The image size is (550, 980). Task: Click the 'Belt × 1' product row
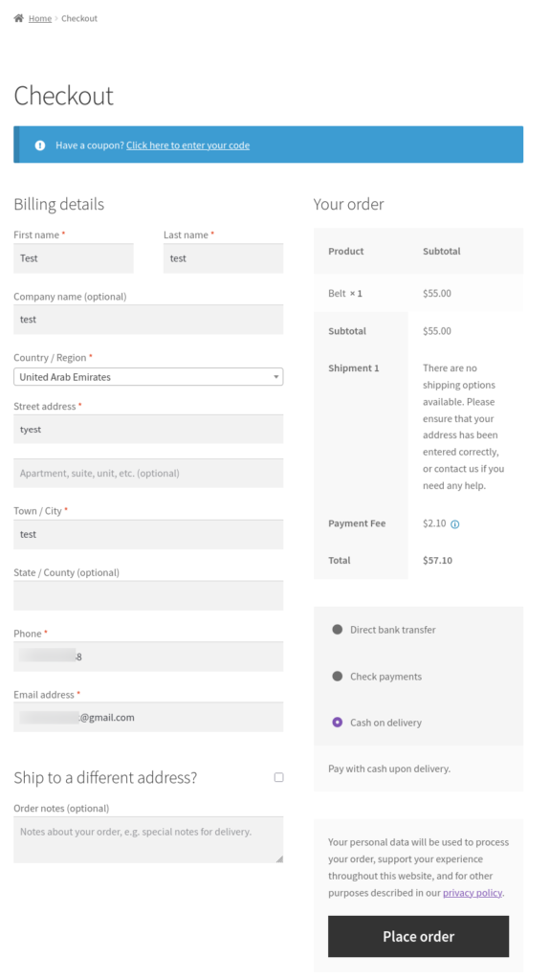418,293
